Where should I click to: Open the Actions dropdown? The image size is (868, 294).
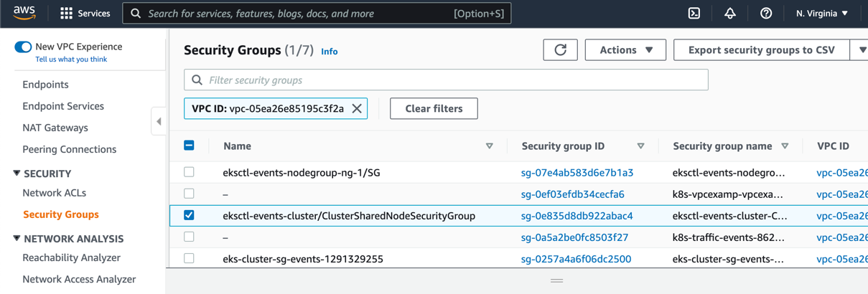point(625,49)
